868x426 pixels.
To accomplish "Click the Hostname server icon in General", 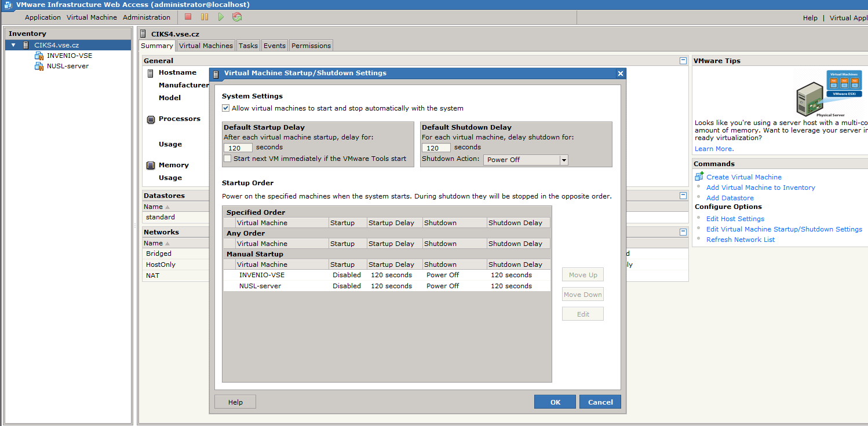I will point(151,73).
